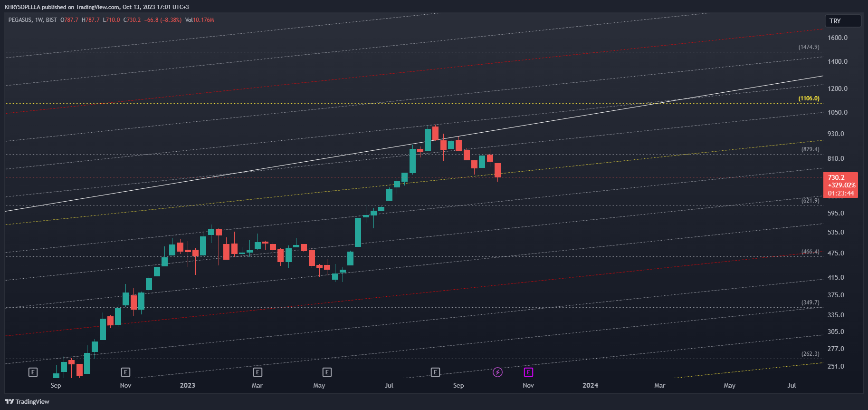Select the earnings E marker above Mar 2023
This screenshot has height=410, width=868.
pyautogui.click(x=258, y=372)
